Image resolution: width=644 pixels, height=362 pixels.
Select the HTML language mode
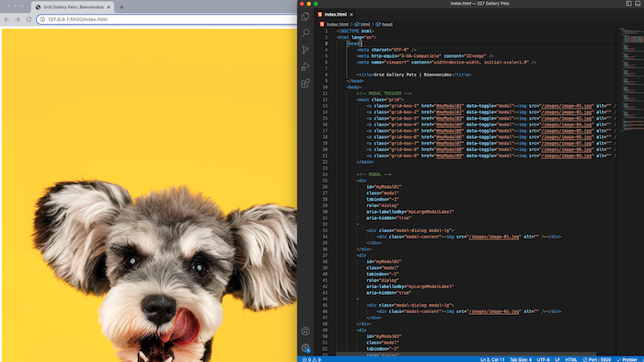(571, 359)
